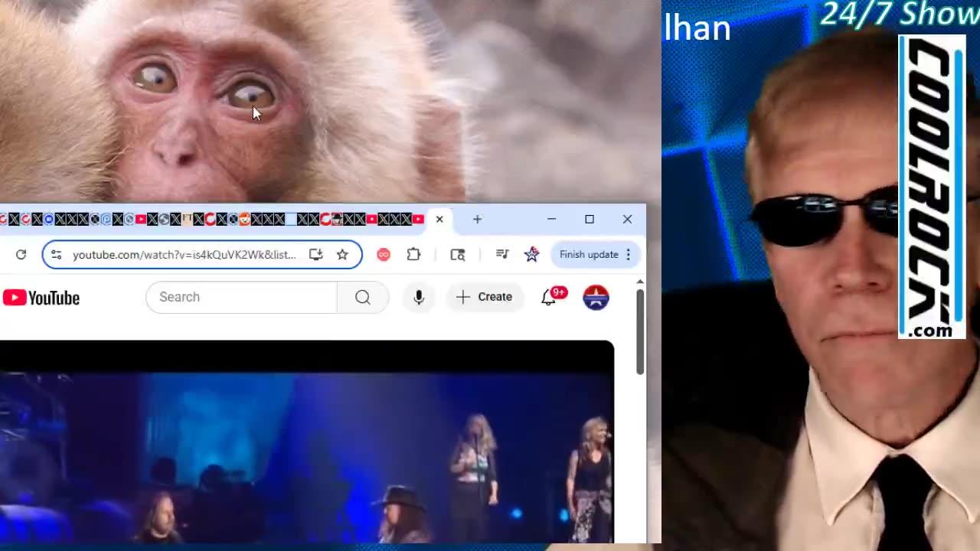Screen dimensions: 980x551
Task: Minimize the Chrome window
Action: (551, 220)
